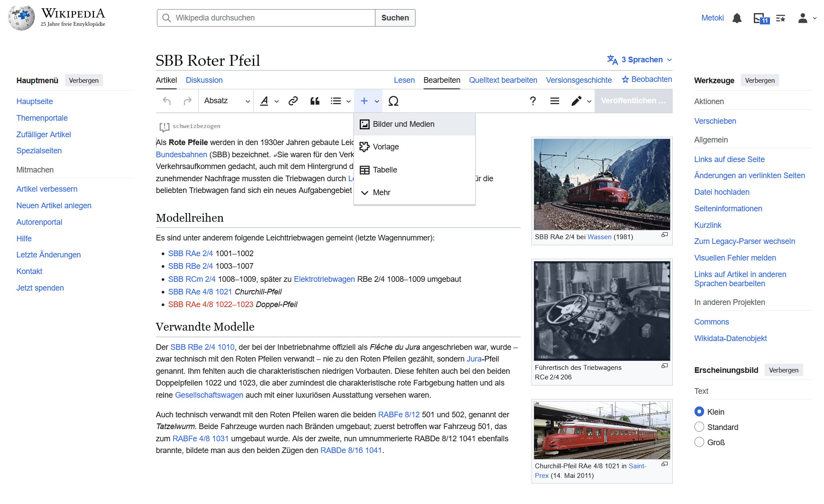Click the Suchen search button
824x504 pixels.
click(x=395, y=18)
